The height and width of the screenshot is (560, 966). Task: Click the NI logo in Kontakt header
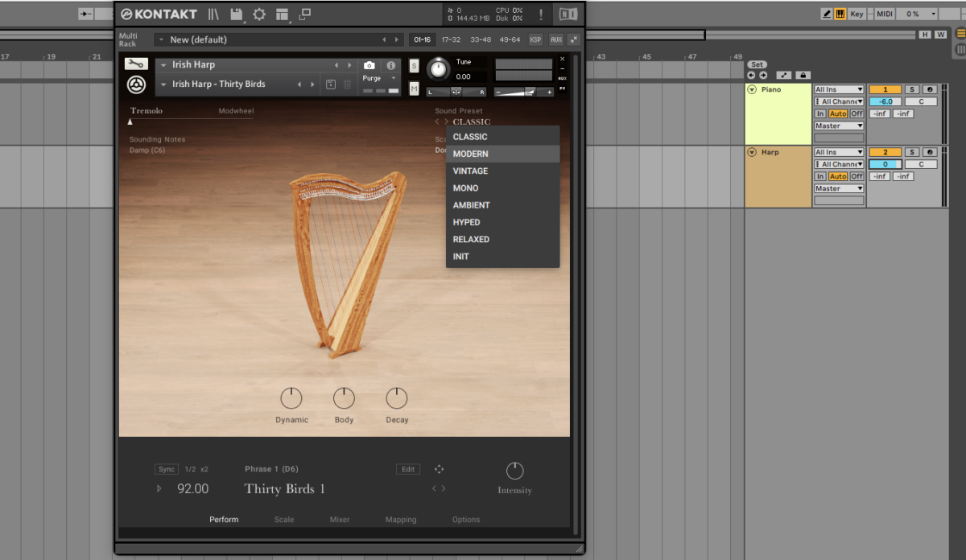pos(568,14)
